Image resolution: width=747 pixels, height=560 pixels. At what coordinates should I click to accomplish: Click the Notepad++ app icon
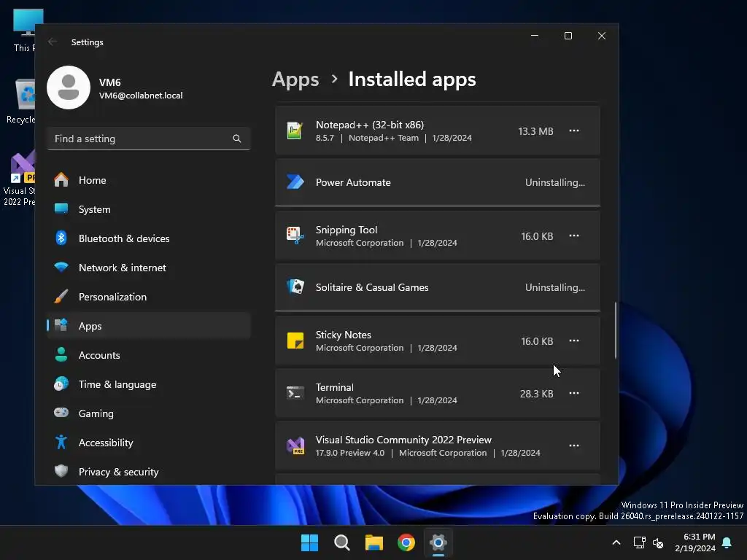pyautogui.click(x=295, y=131)
